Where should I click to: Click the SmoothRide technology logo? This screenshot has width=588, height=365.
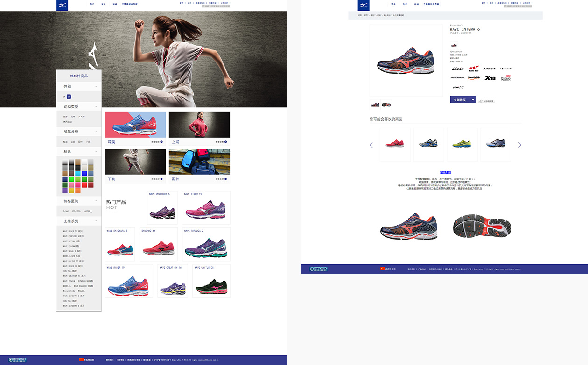(x=474, y=78)
